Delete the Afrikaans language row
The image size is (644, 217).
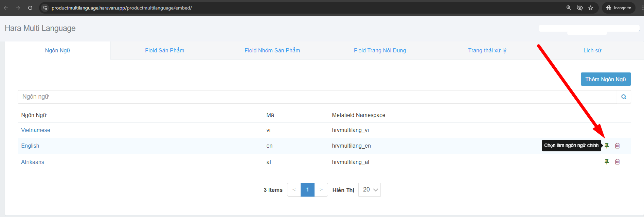pyautogui.click(x=617, y=162)
